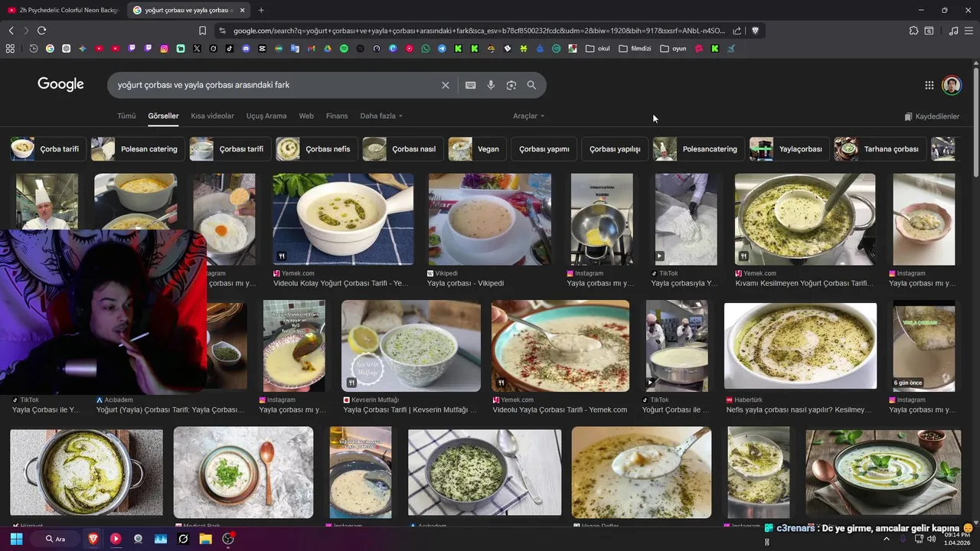
Task: Go back with the browser back arrow
Action: tap(11, 31)
